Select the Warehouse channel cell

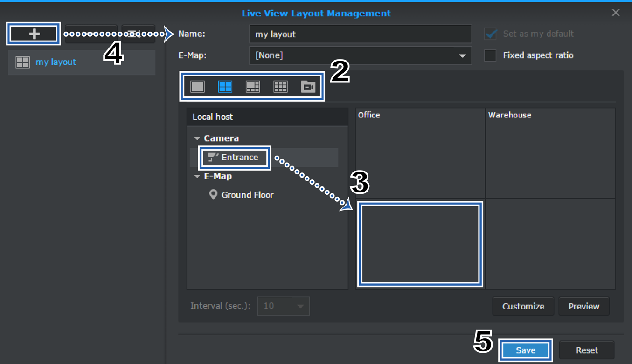pyautogui.click(x=550, y=153)
